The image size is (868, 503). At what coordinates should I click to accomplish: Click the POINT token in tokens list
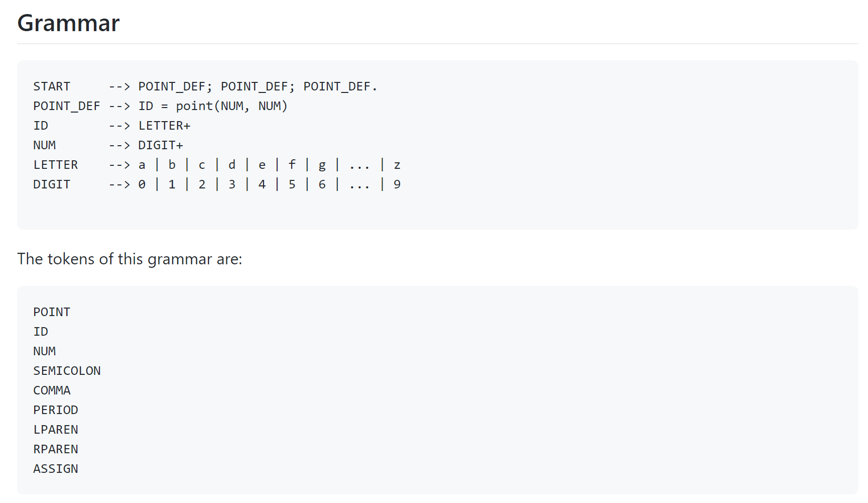(52, 312)
